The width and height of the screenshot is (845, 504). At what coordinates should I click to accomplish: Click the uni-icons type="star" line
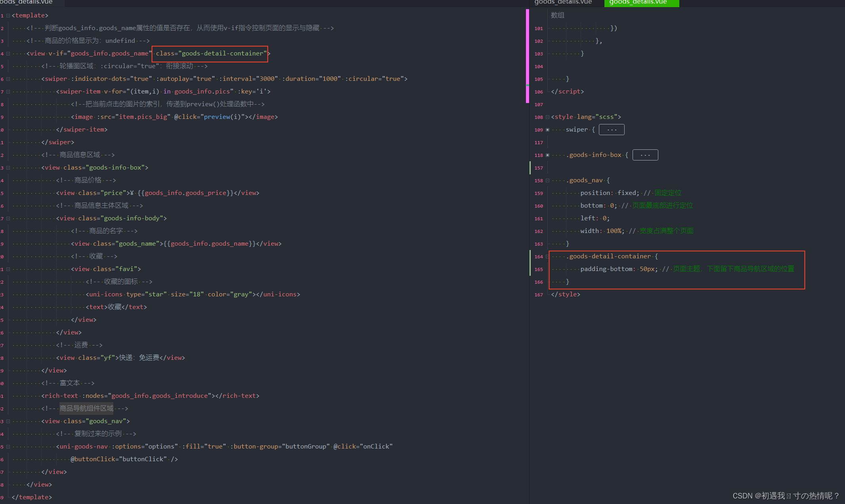point(193,294)
